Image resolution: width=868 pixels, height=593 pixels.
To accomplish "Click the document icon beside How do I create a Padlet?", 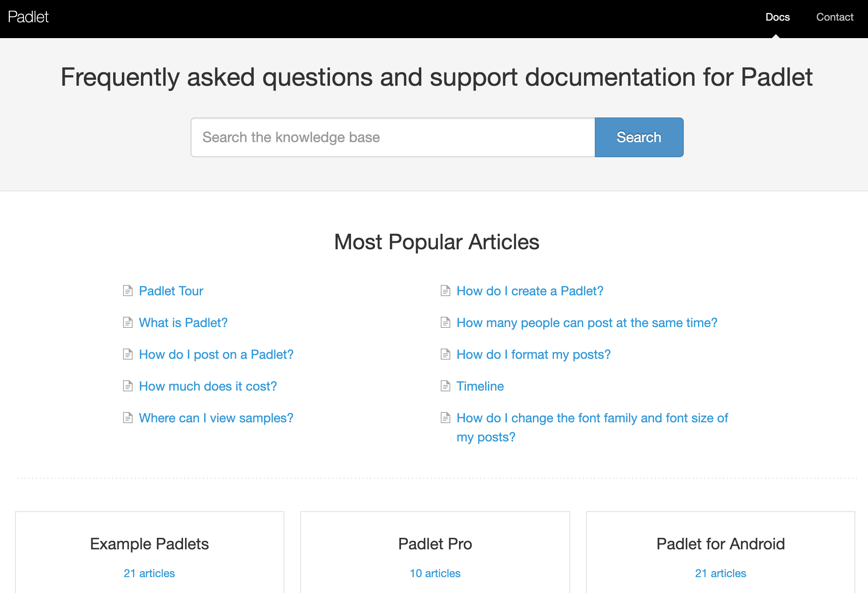I will pyautogui.click(x=445, y=291).
